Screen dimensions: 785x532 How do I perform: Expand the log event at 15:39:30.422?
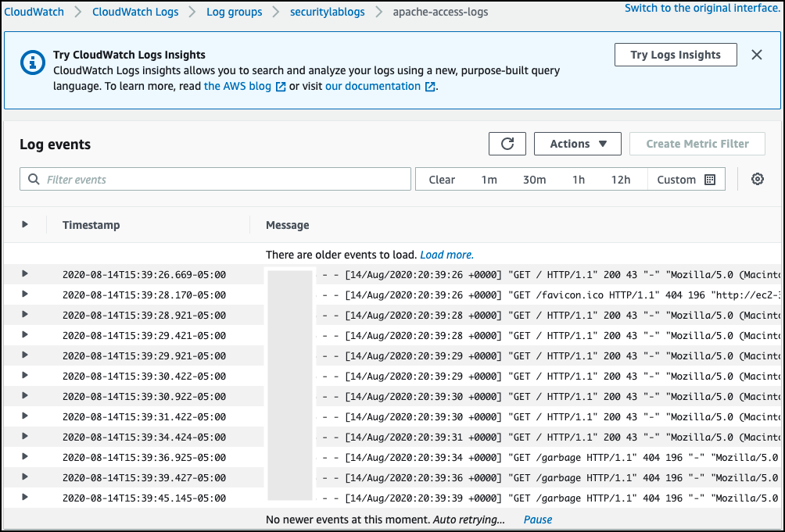24,375
